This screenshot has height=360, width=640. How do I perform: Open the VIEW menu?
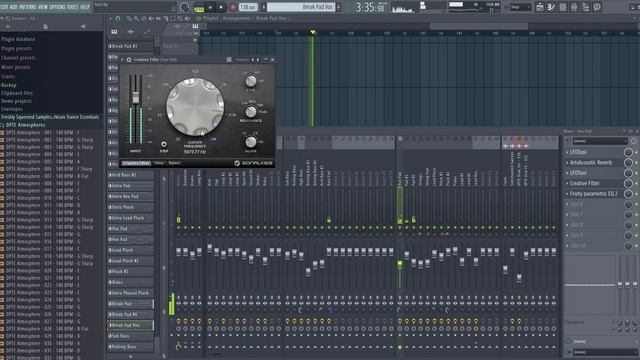(x=43, y=7)
